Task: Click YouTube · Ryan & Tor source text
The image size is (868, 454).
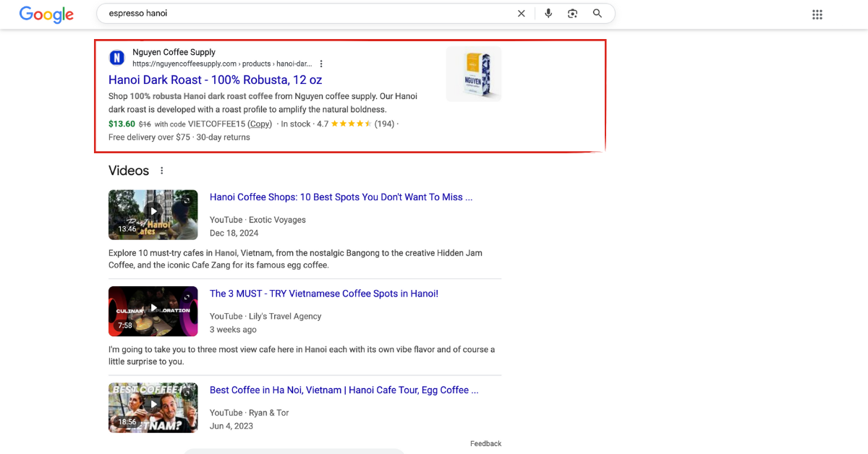Action: (249, 413)
